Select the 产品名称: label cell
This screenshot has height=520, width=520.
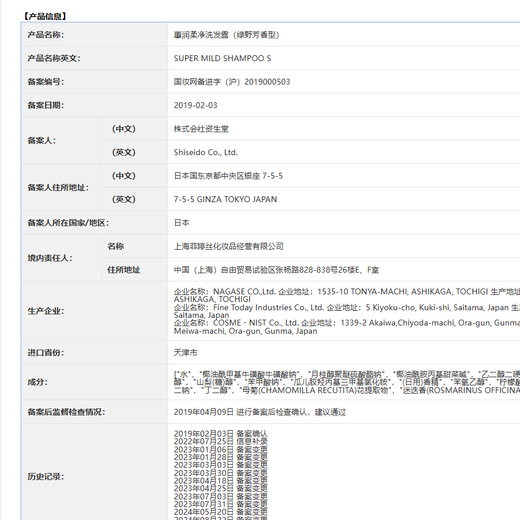coord(95,35)
